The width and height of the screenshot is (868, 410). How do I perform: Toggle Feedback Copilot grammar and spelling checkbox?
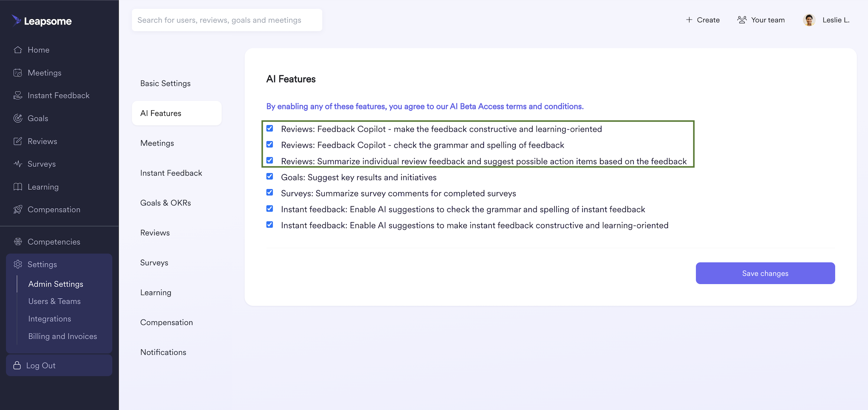tap(270, 144)
